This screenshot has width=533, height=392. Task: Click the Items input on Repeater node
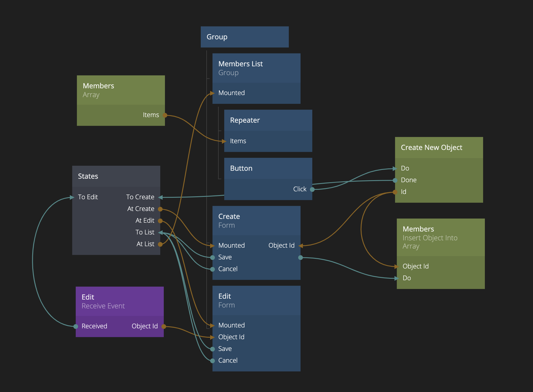(238, 141)
